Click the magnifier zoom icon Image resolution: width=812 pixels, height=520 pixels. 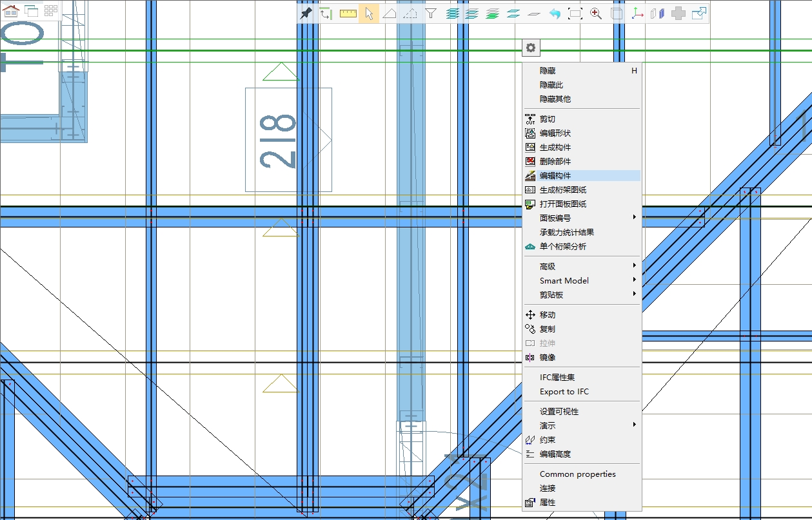(596, 14)
